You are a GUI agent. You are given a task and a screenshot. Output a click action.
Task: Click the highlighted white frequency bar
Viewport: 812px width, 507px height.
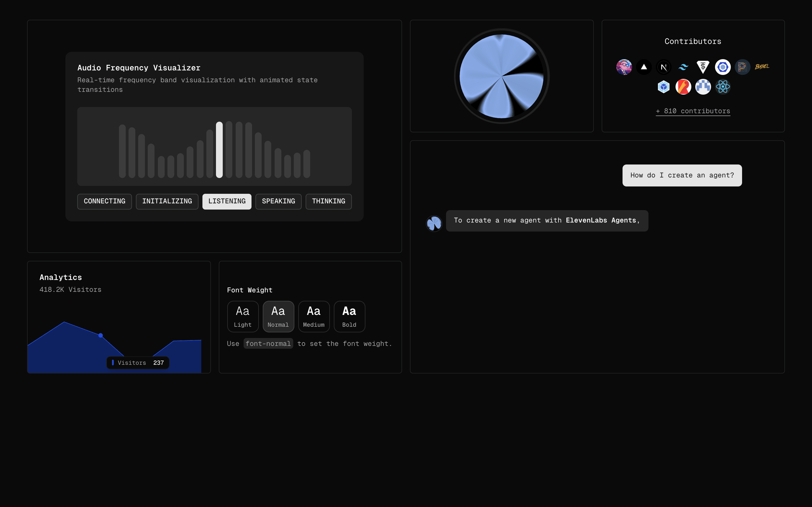point(219,150)
